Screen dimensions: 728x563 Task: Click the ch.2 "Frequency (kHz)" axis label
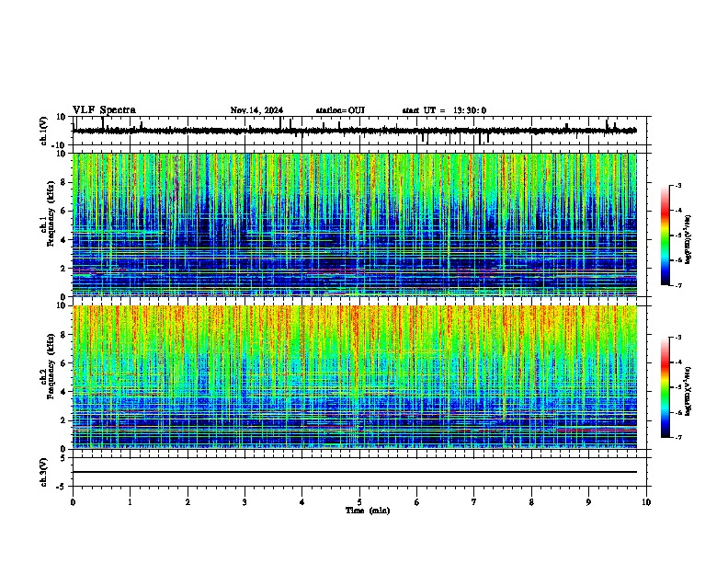[51, 366]
